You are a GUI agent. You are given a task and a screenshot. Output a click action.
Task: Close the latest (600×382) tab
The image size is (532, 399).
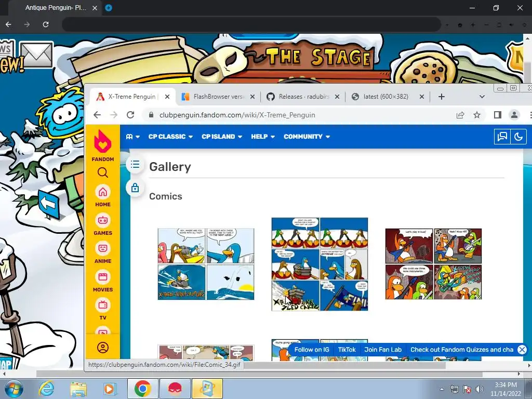pos(422,97)
